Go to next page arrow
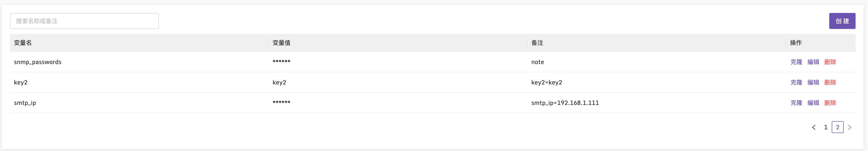 pyautogui.click(x=849, y=127)
